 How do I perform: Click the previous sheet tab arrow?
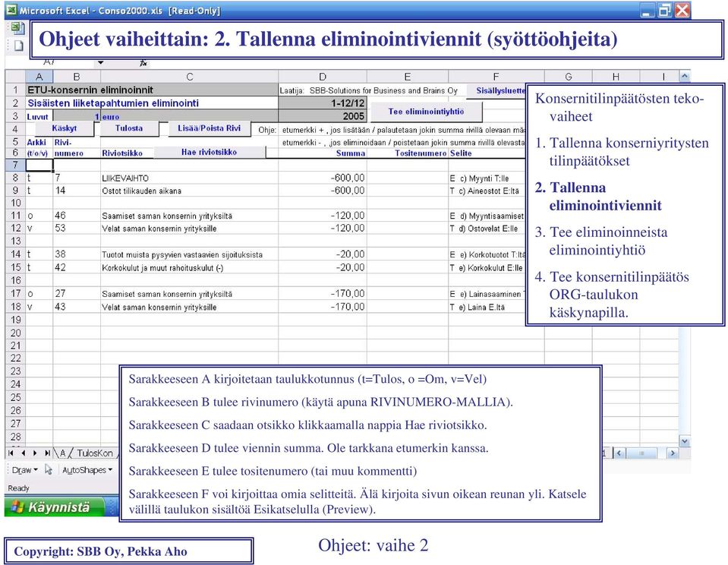(24, 453)
